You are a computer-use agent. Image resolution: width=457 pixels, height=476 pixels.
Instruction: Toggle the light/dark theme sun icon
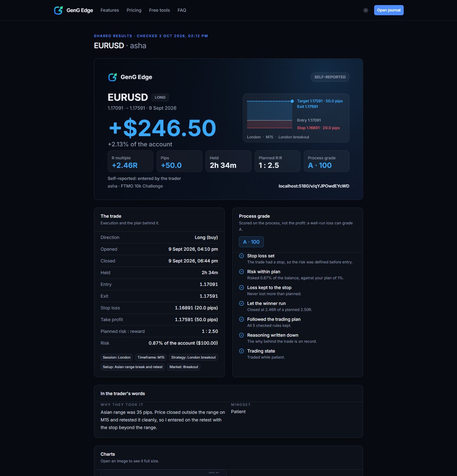click(x=366, y=10)
